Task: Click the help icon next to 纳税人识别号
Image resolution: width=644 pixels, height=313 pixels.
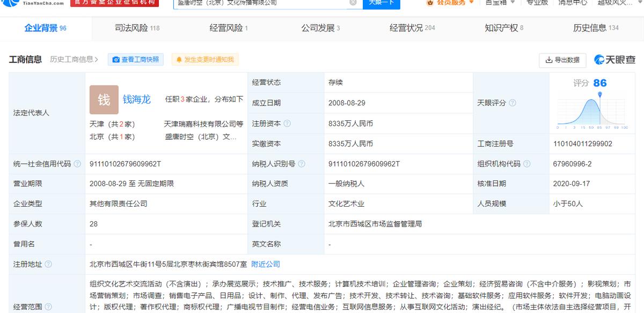Action: point(301,164)
